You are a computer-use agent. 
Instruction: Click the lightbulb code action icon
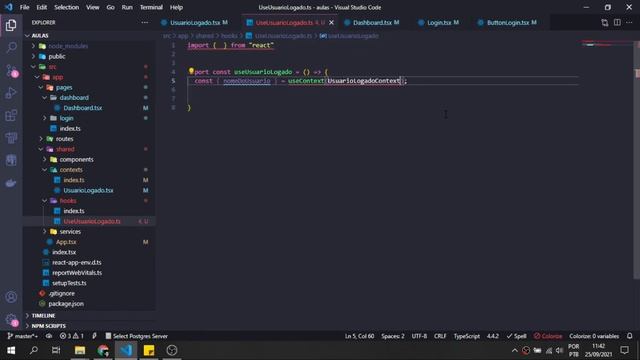(191, 71)
